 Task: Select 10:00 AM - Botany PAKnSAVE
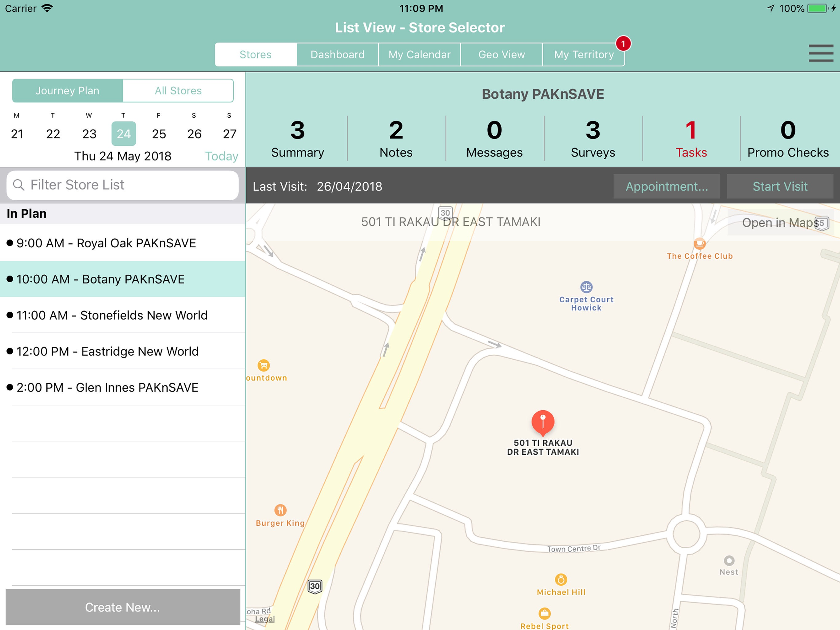123,279
